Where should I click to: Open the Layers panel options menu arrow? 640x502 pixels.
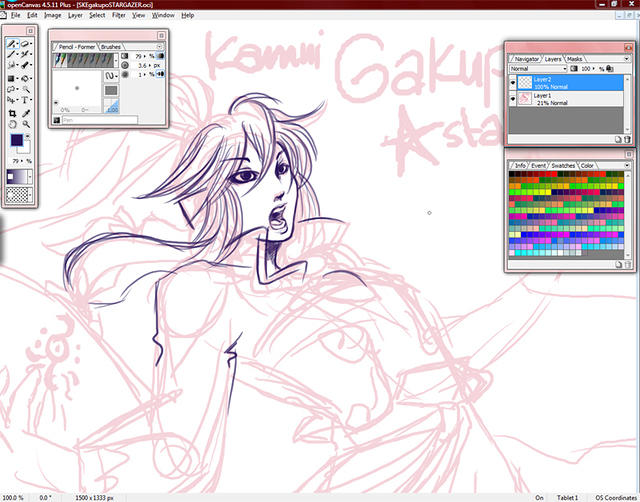click(x=627, y=59)
